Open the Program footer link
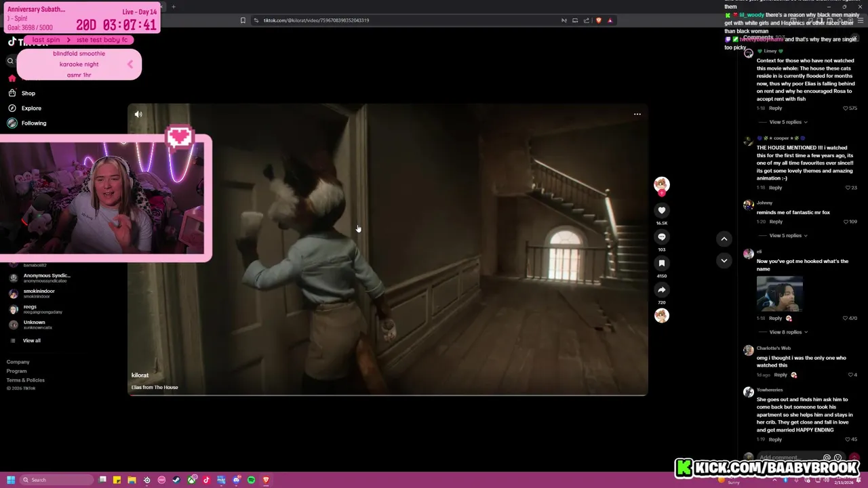Viewport: 868px width, 488px height. coord(16,371)
